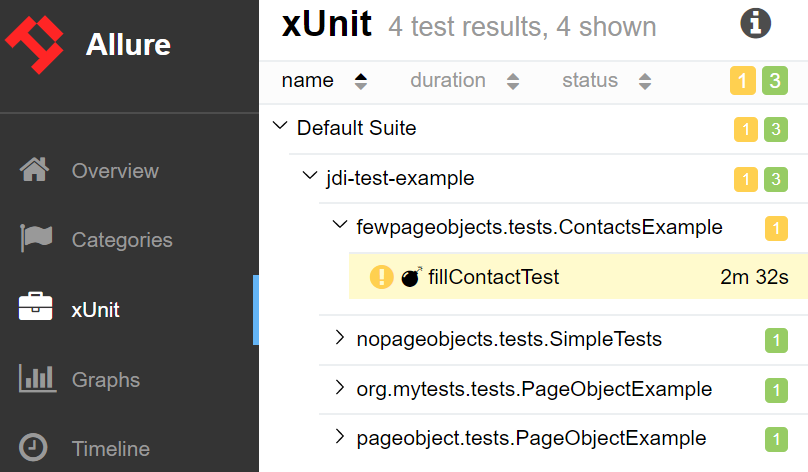
Task: Open the fillContactTest result row
Action: pyautogui.click(x=494, y=277)
